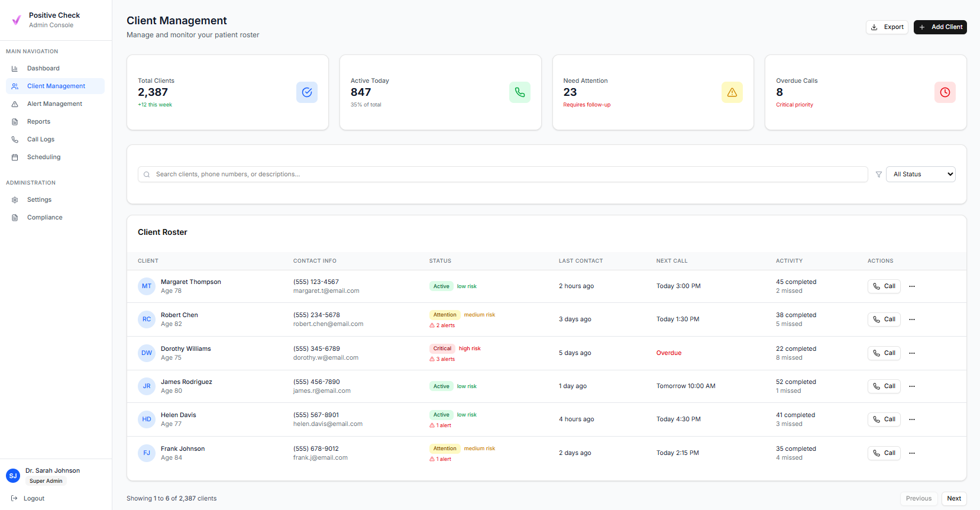Viewport: 980px width, 510px height.
Task: Call Robert Chen using the Call button
Action: (x=884, y=319)
